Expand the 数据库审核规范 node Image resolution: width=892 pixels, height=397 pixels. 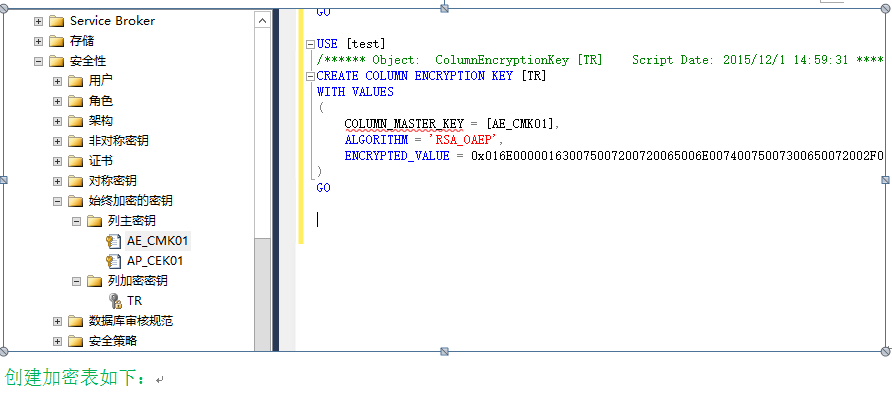pyautogui.click(x=57, y=321)
